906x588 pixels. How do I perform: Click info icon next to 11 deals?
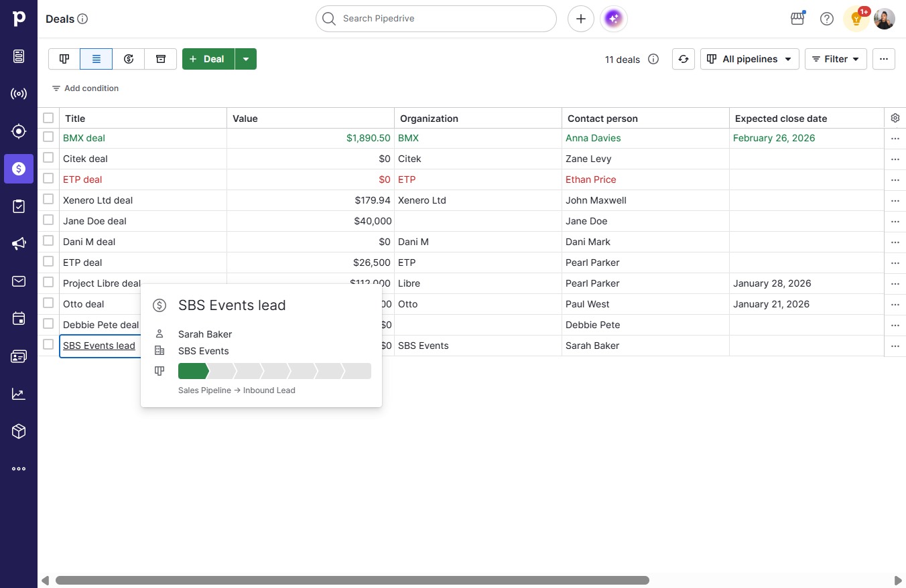653,59
